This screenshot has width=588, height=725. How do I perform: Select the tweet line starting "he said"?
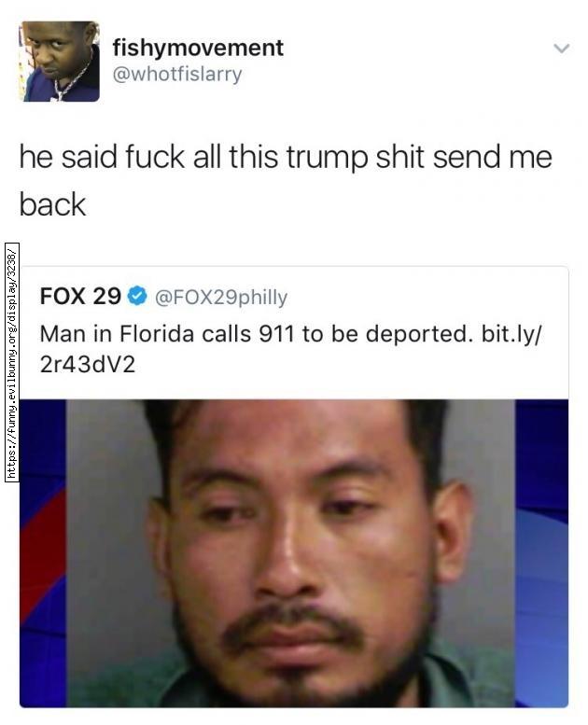(286, 157)
